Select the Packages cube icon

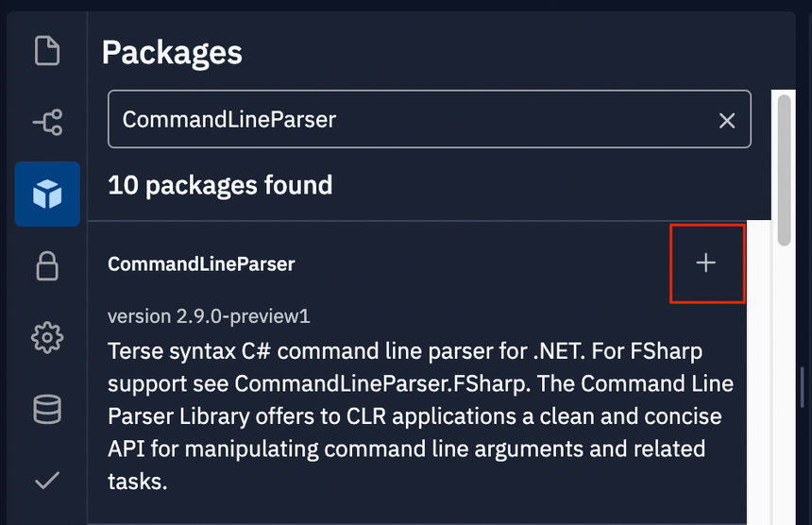(47, 195)
